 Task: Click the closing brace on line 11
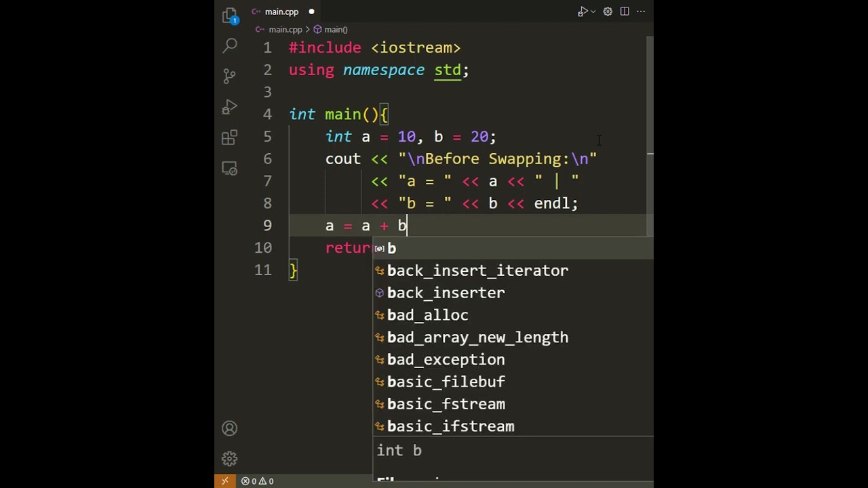pos(293,271)
